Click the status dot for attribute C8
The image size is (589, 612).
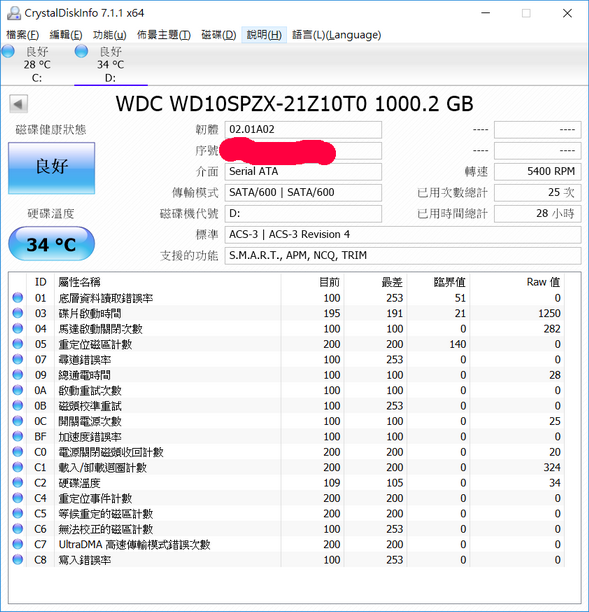(18, 560)
